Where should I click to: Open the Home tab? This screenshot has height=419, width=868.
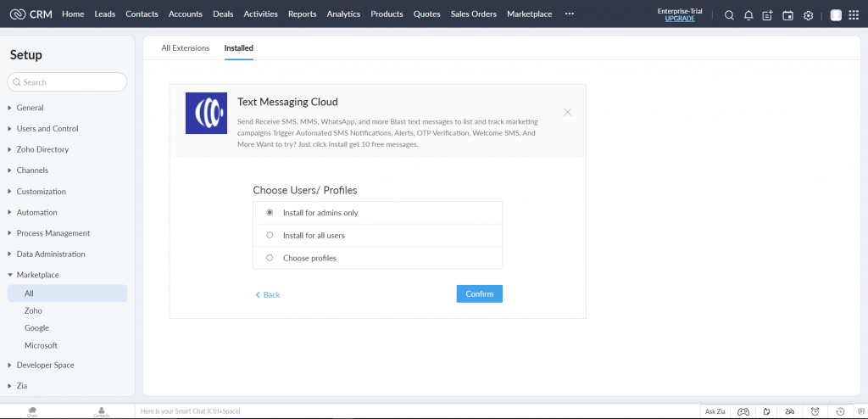pyautogui.click(x=73, y=14)
